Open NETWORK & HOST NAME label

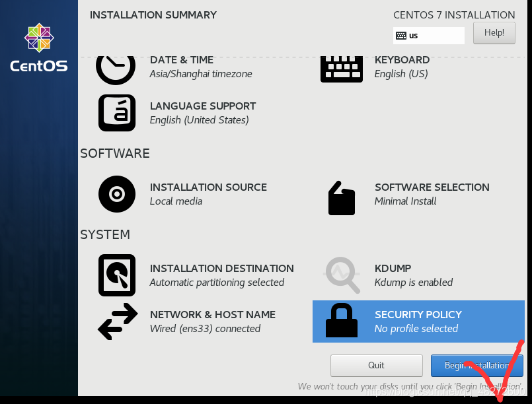(x=213, y=315)
